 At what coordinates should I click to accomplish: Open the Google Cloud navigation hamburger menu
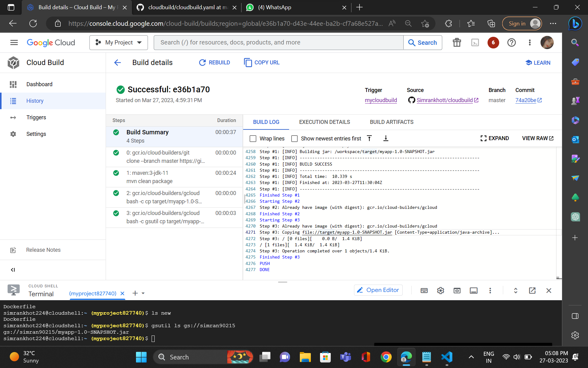[14, 42]
